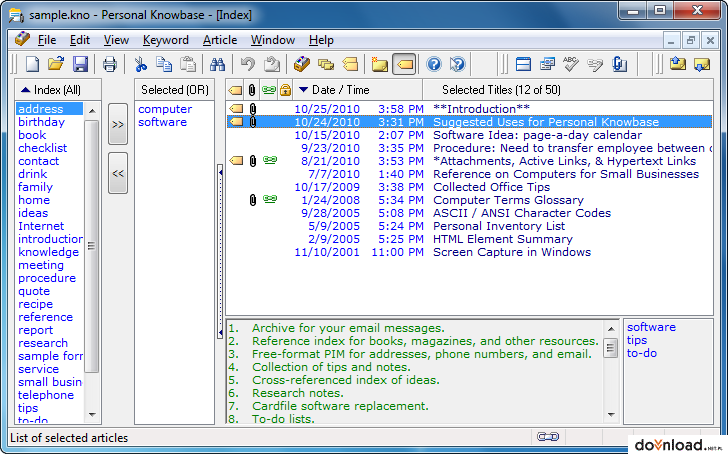Click the double keyword tags toolbar icon
This screenshot has height=454, width=728.
point(350,64)
